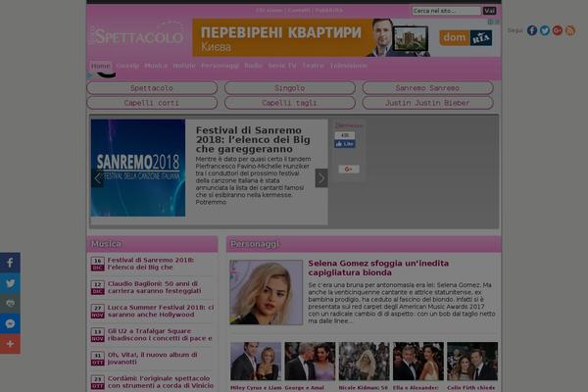Expand more share options with plus icon
The image size is (588, 392).
click(x=10, y=344)
